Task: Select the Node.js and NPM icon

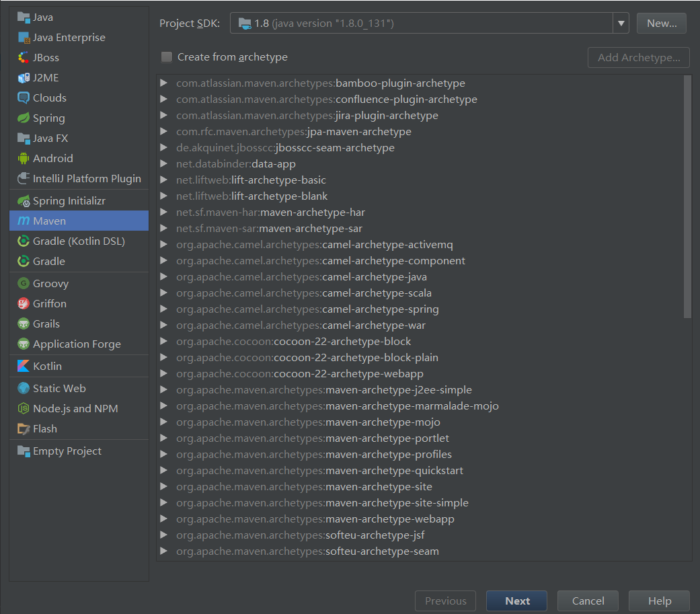Action: point(24,408)
